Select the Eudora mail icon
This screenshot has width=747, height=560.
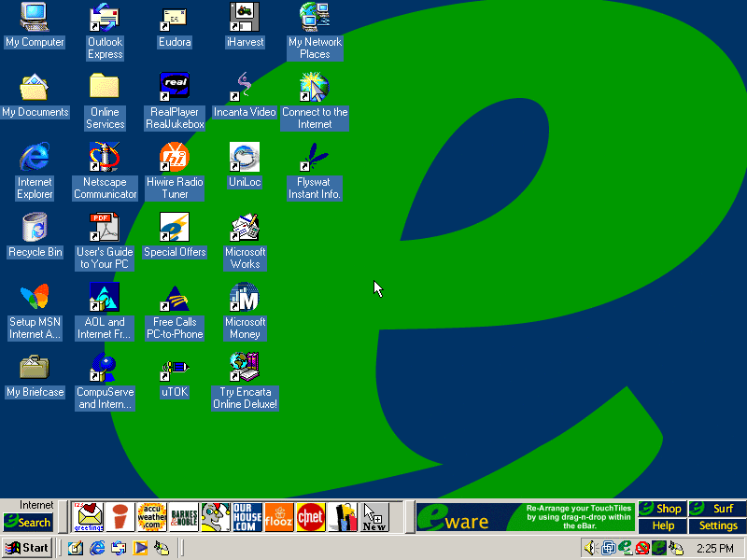[x=175, y=18]
